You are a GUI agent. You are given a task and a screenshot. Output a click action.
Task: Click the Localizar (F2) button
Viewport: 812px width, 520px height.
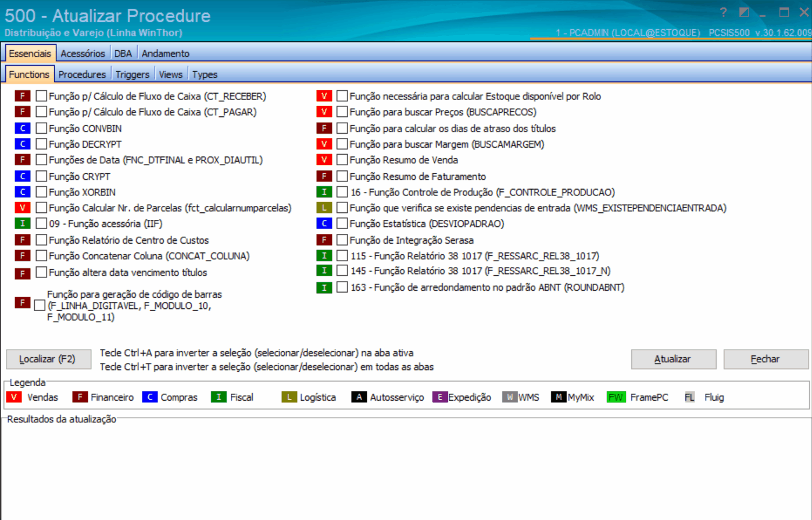48,359
